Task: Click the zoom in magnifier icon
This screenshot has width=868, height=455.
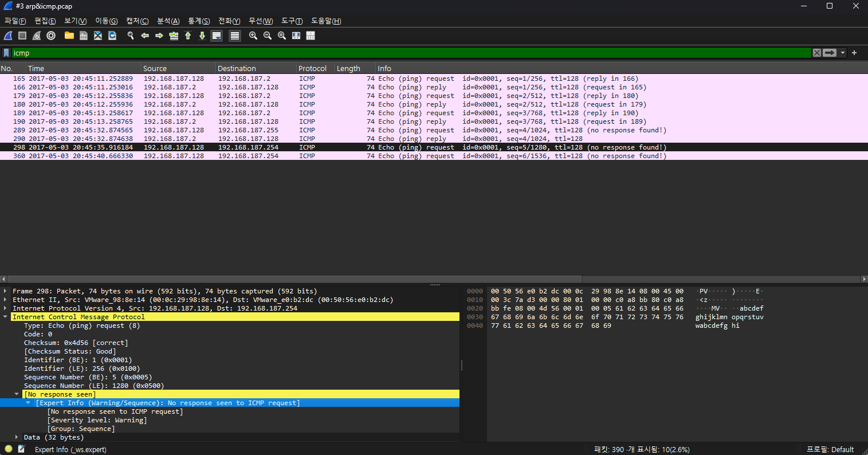Action: click(253, 36)
